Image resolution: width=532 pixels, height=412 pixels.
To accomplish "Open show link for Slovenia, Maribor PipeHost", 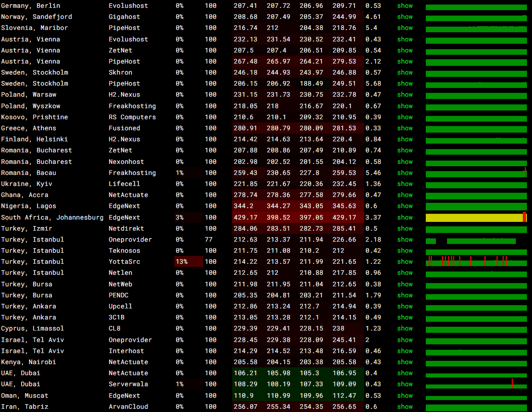I will [405, 28].
